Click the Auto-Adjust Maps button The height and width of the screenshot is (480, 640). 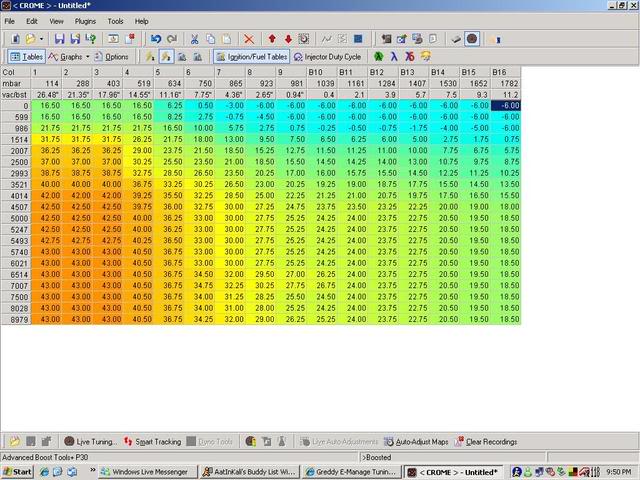[x=416, y=442]
